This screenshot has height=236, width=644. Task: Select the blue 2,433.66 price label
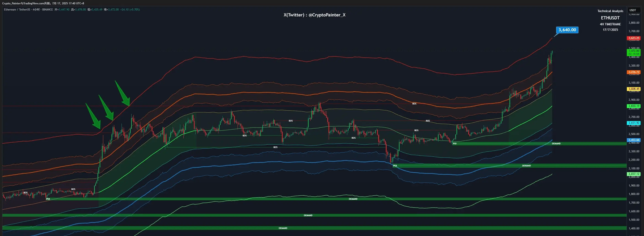pyautogui.click(x=634, y=140)
